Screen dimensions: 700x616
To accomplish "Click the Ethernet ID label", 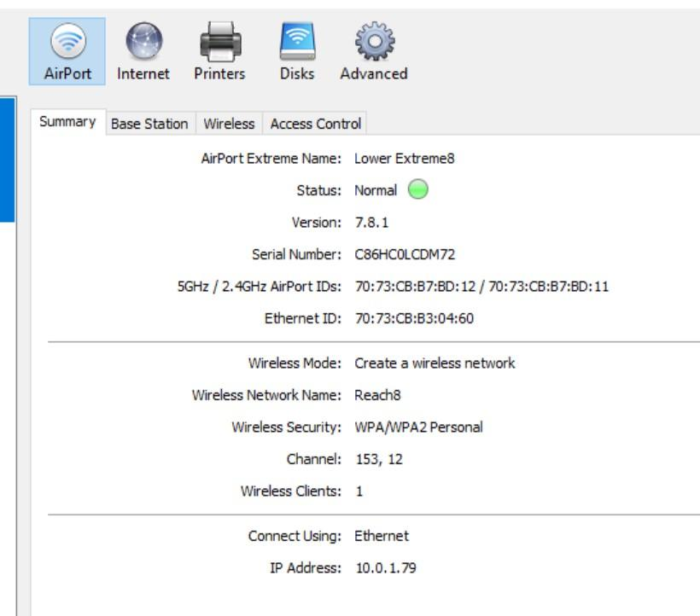I will pyautogui.click(x=303, y=318).
